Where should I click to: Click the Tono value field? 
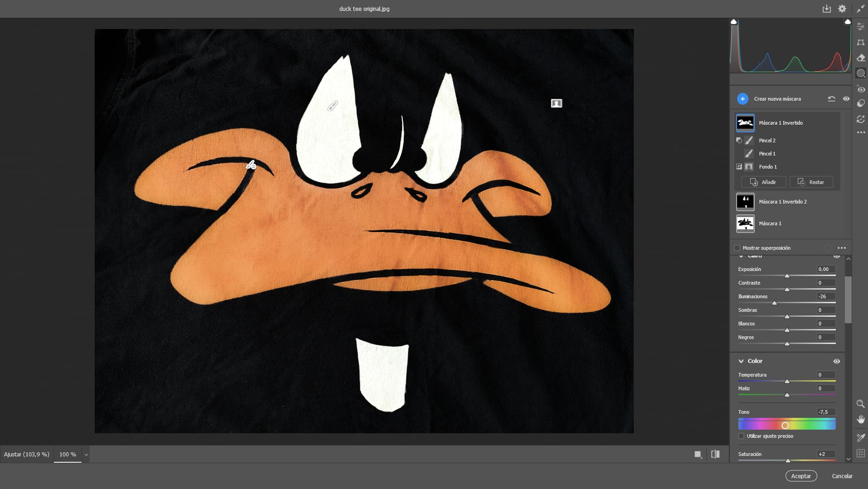point(826,412)
